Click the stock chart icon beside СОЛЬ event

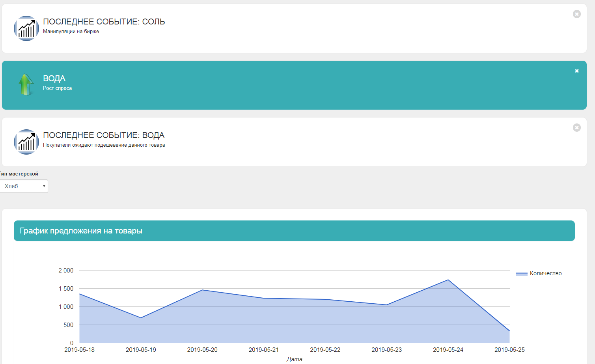[x=26, y=28]
